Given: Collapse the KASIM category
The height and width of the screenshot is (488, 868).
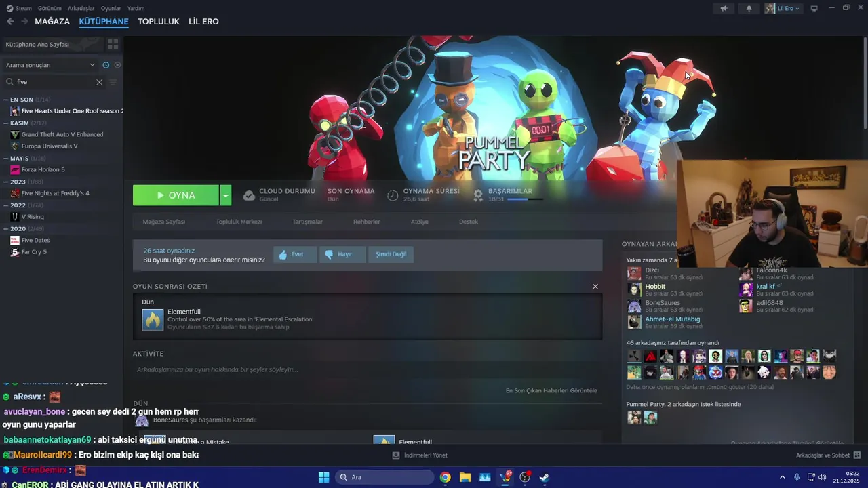Looking at the screenshot, I should 5,123.
